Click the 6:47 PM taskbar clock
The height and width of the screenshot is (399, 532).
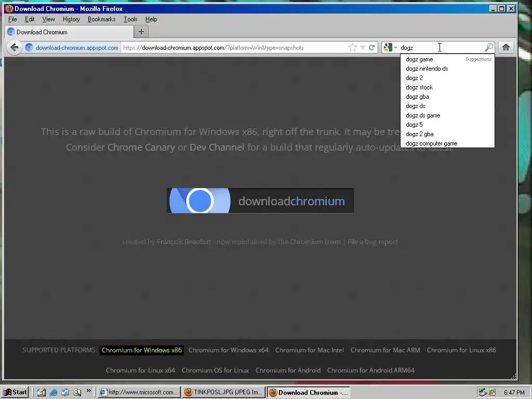pyautogui.click(x=514, y=393)
